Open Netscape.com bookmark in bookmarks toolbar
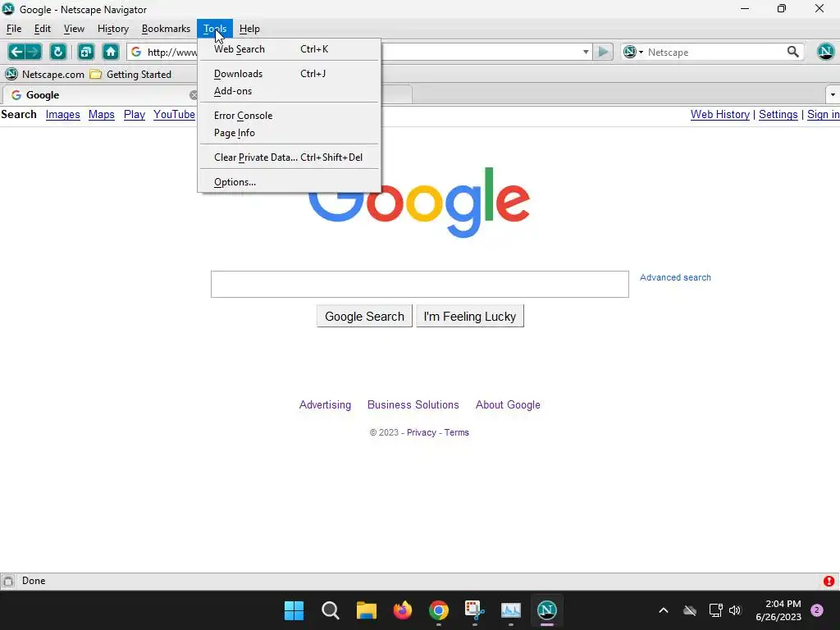This screenshot has width=840, height=630. (x=45, y=75)
